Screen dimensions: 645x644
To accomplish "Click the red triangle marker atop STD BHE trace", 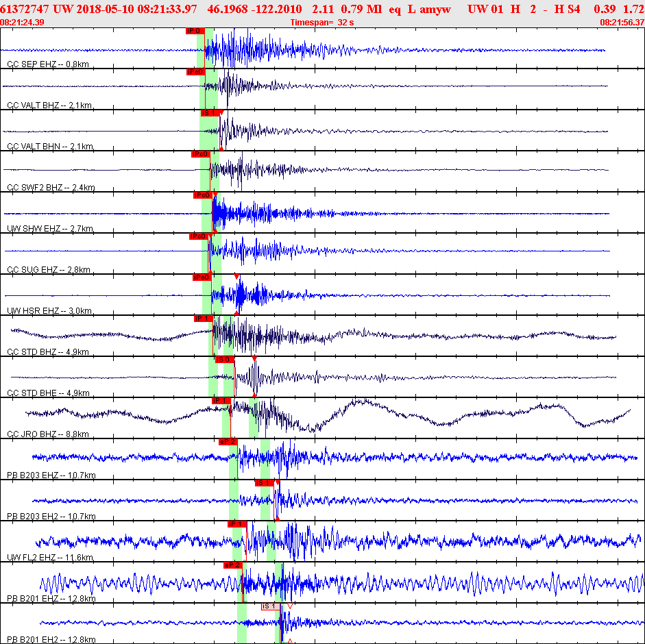I will tap(254, 359).
